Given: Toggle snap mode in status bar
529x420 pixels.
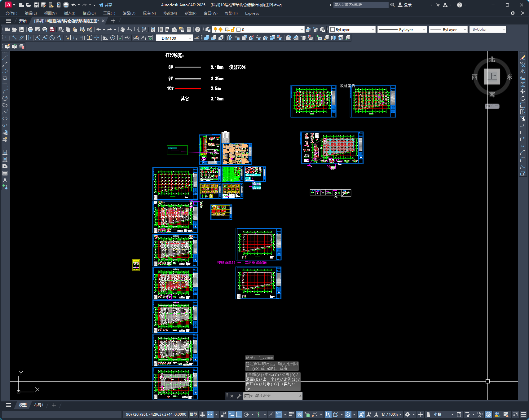Looking at the screenshot, I should [210, 414].
